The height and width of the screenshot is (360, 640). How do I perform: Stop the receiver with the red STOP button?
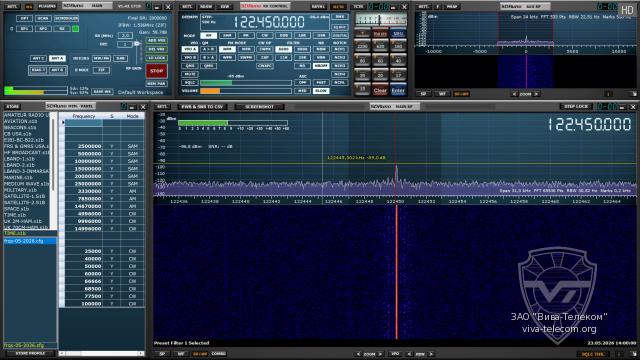click(x=157, y=71)
